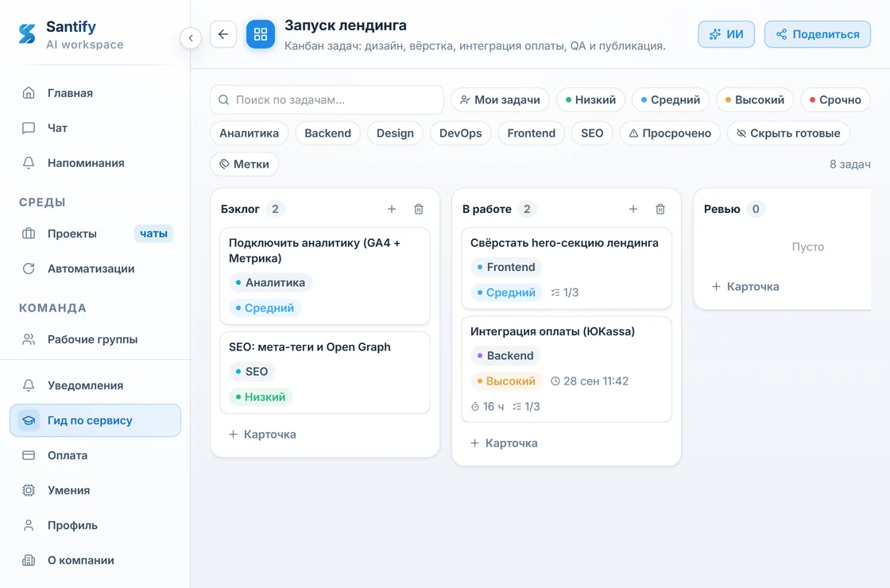The image size is (890, 588).
Task: Toggle the Высокий priority filter
Action: (755, 100)
